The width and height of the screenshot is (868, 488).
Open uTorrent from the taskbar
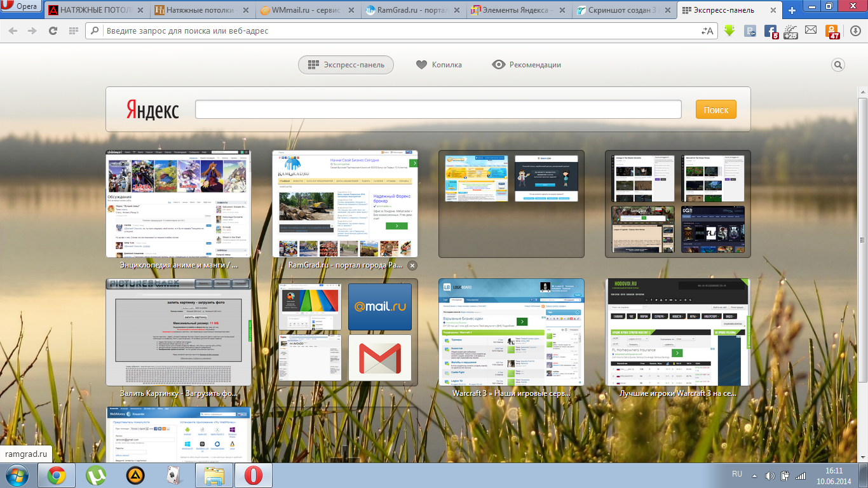click(x=96, y=475)
